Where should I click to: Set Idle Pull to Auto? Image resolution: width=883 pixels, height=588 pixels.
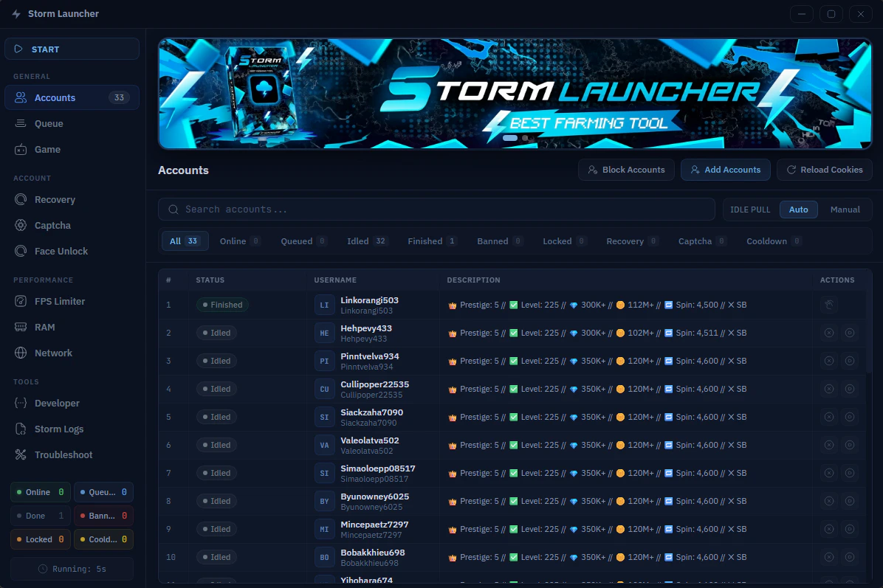point(799,210)
